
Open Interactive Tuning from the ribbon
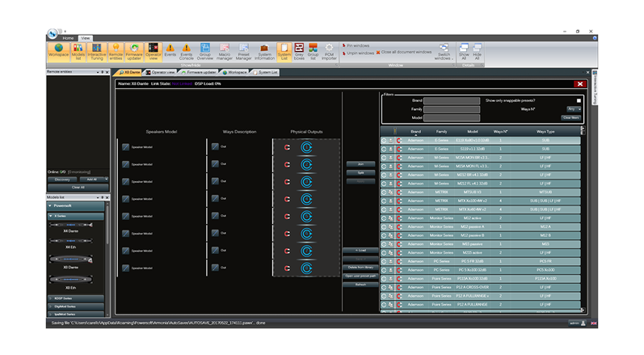pyautogui.click(x=97, y=53)
